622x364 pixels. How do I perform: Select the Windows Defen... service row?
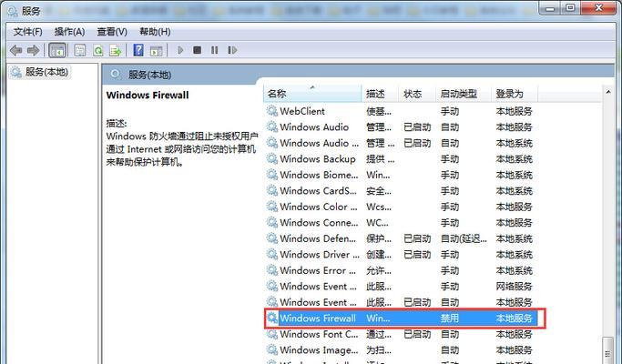click(401, 238)
